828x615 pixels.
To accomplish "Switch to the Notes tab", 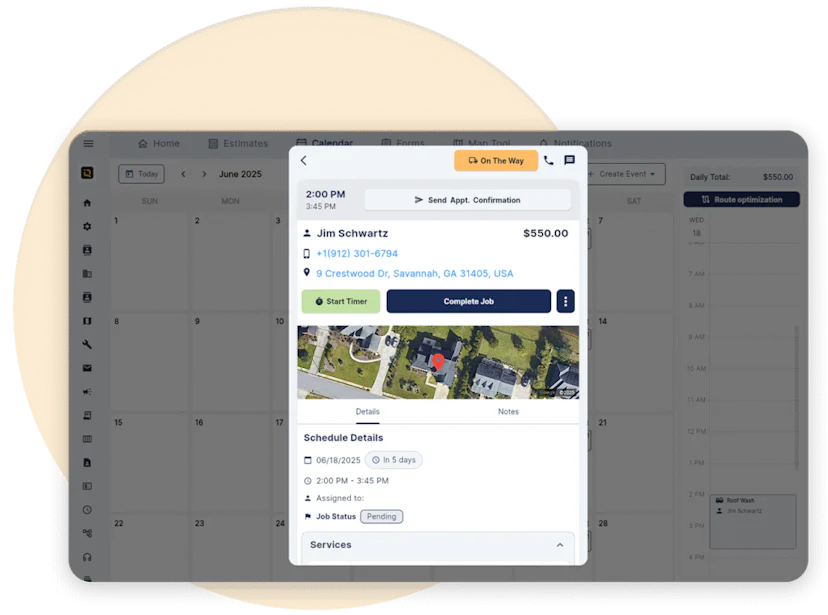I will [508, 412].
